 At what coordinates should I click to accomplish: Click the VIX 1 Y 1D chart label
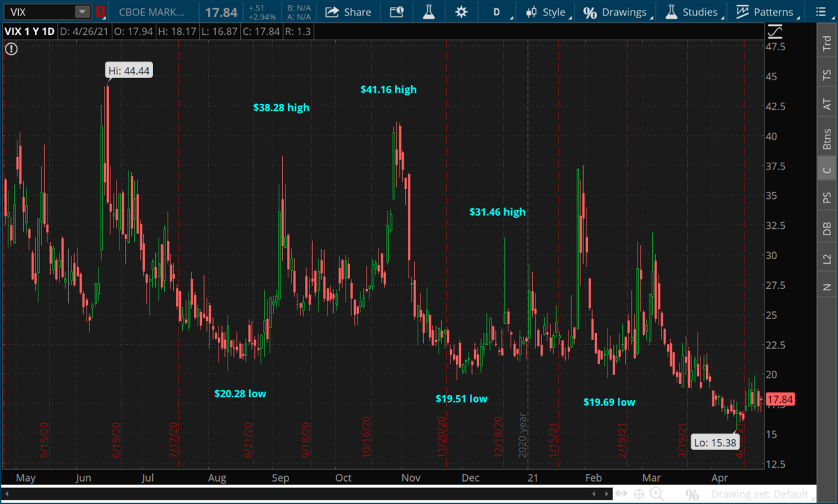29,31
